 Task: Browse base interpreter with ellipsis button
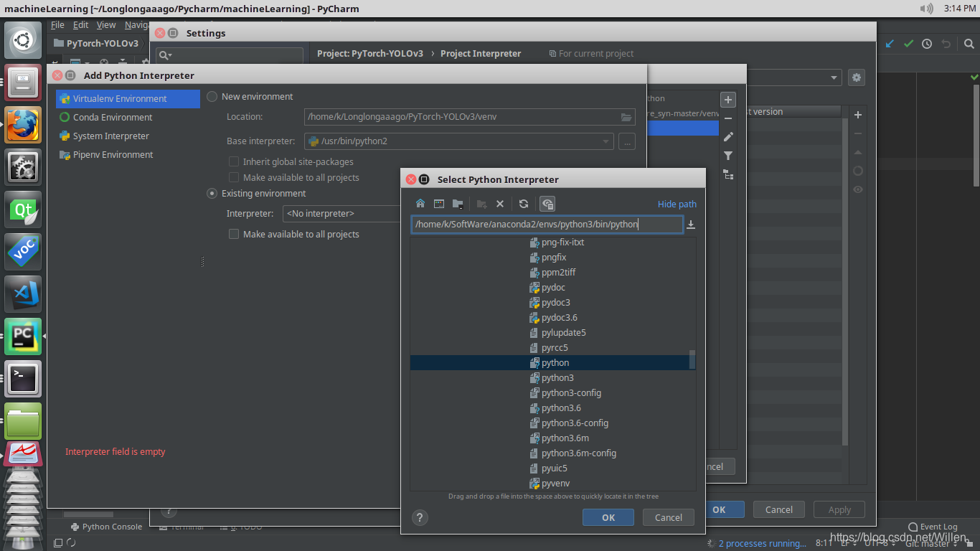tap(626, 141)
